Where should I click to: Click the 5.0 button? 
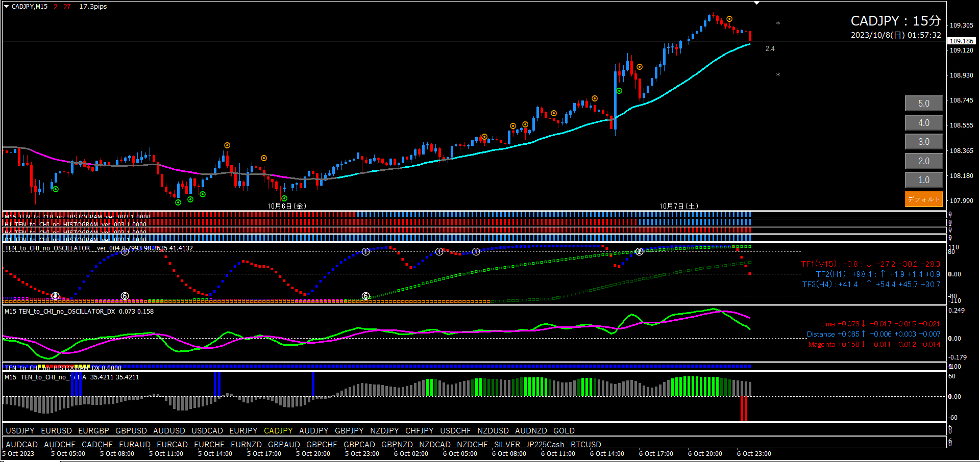pos(924,104)
